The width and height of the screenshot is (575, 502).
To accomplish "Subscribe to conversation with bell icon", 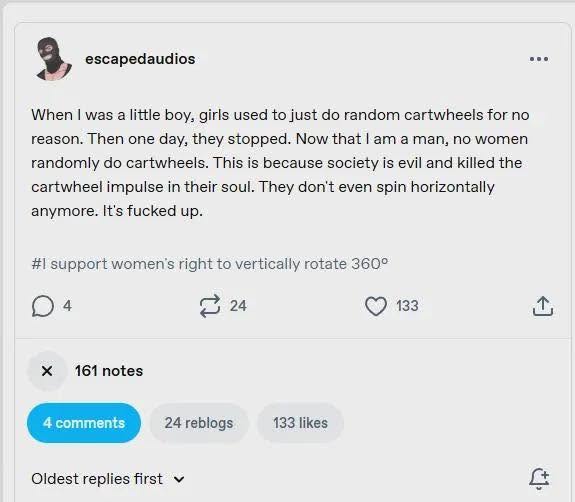I will (x=539, y=479).
